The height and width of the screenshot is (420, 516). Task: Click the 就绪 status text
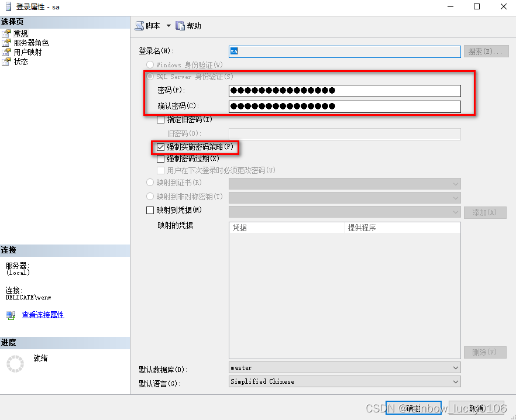pyautogui.click(x=40, y=359)
